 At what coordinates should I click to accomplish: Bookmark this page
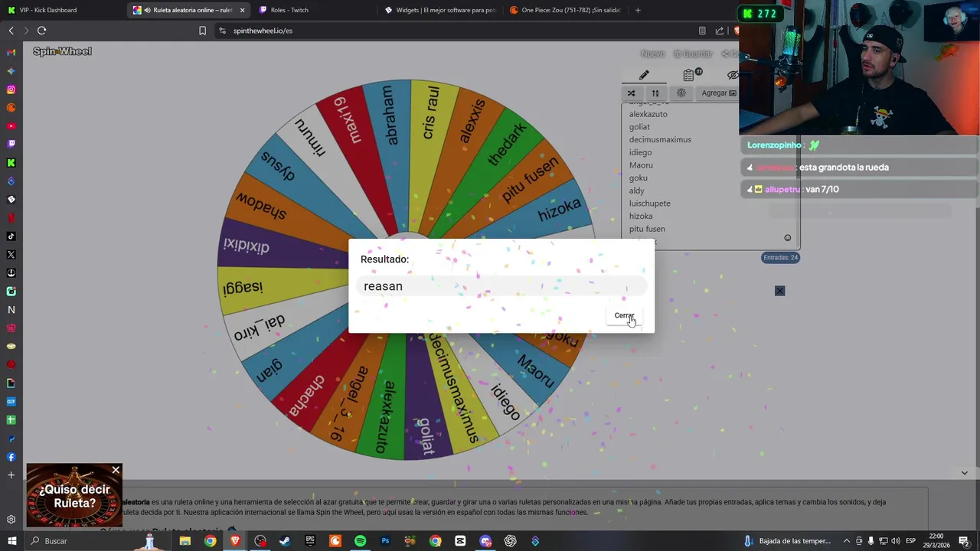point(202,31)
